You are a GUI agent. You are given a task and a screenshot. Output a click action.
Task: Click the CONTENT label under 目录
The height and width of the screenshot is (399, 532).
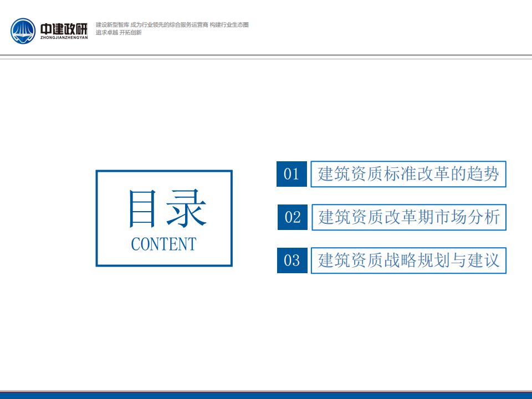164,244
